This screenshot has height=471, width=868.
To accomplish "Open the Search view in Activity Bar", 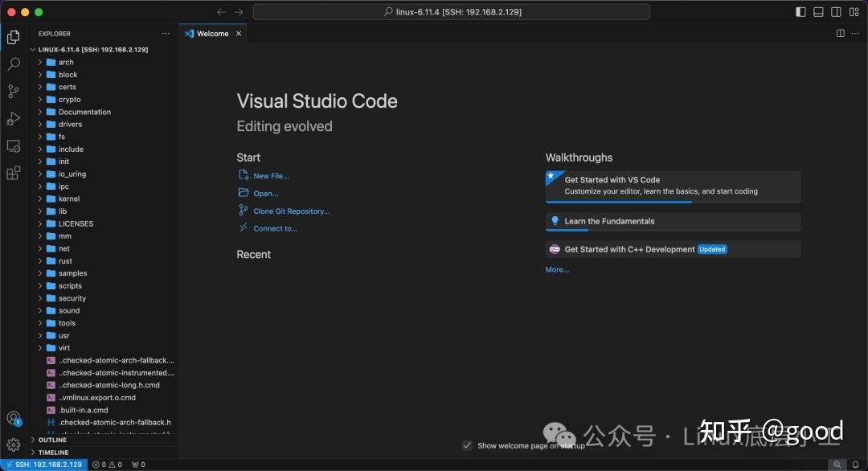I will tap(13, 63).
